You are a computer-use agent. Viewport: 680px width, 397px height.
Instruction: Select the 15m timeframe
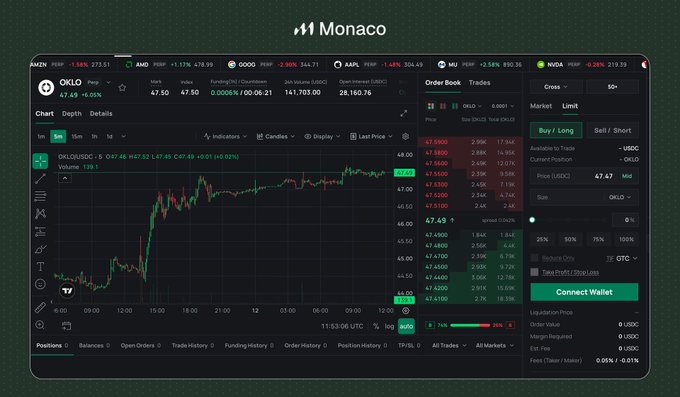coord(77,137)
